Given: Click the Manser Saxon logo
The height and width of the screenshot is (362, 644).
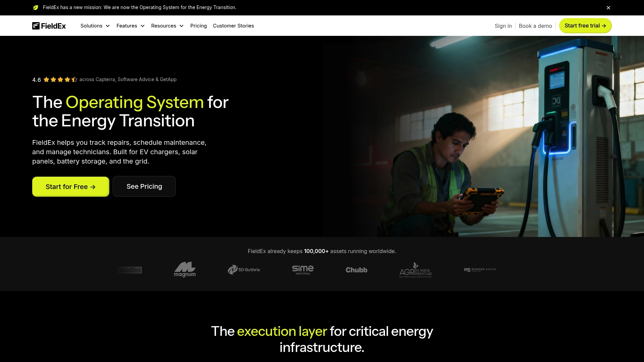Looking at the screenshot, I should (x=480, y=269).
